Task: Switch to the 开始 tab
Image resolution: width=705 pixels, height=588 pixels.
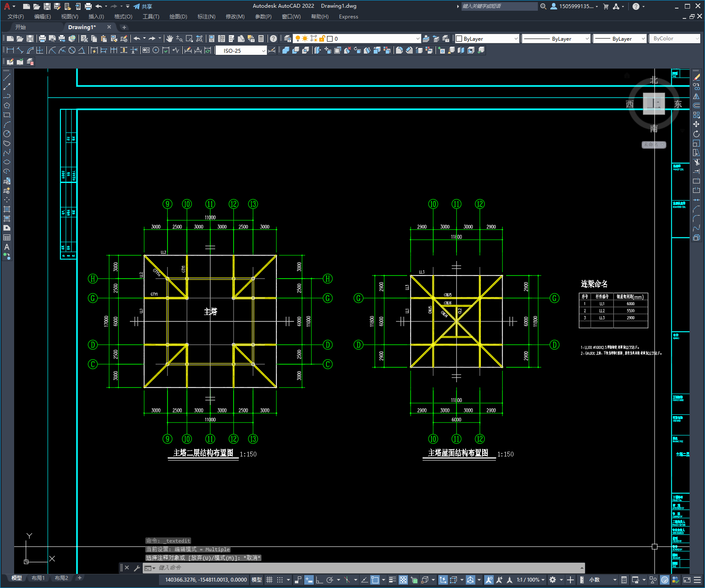Action: pos(21,27)
